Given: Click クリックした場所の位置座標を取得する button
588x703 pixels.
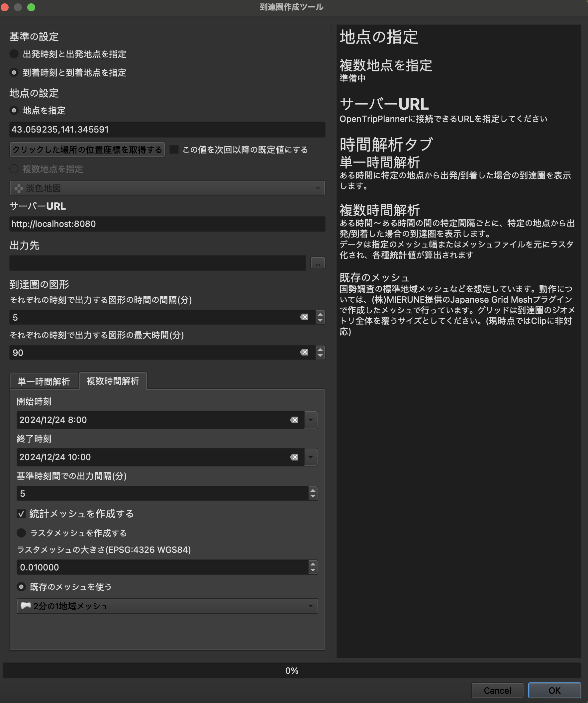Looking at the screenshot, I should pyautogui.click(x=86, y=150).
